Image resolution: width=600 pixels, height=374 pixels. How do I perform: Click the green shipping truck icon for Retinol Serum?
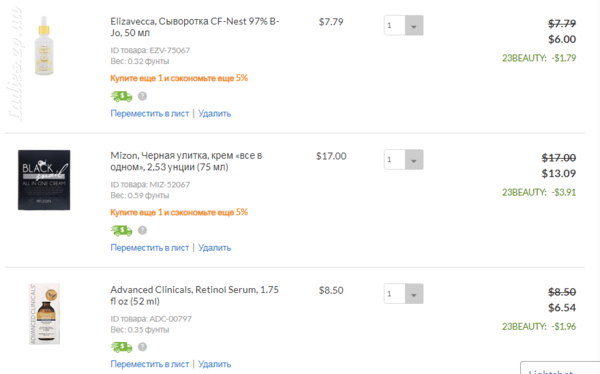click(x=121, y=347)
